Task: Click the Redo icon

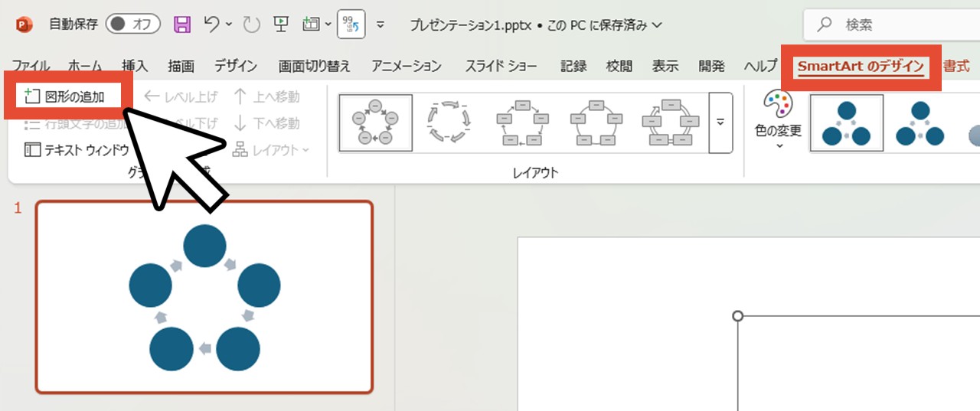Action: 251,24
